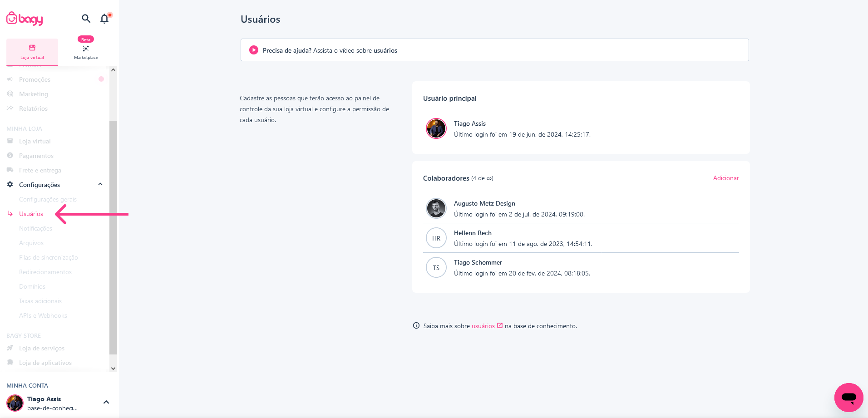The height and width of the screenshot is (418, 868).
Task: Collapse the Configurações menu chevron
Action: pyautogui.click(x=100, y=184)
